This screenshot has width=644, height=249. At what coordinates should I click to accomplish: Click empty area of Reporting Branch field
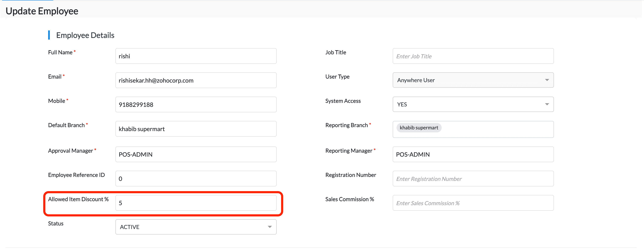(x=497, y=129)
